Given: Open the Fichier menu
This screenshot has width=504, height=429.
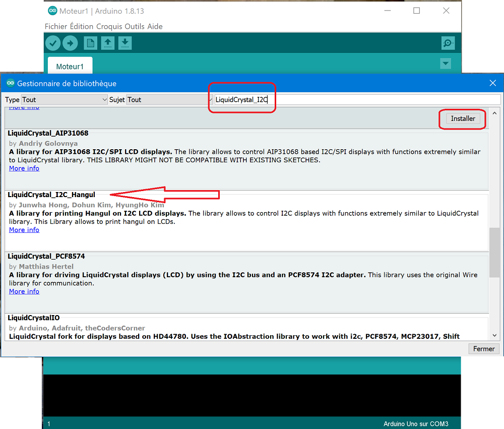Looking at the screenshot, I should point(56,26).
